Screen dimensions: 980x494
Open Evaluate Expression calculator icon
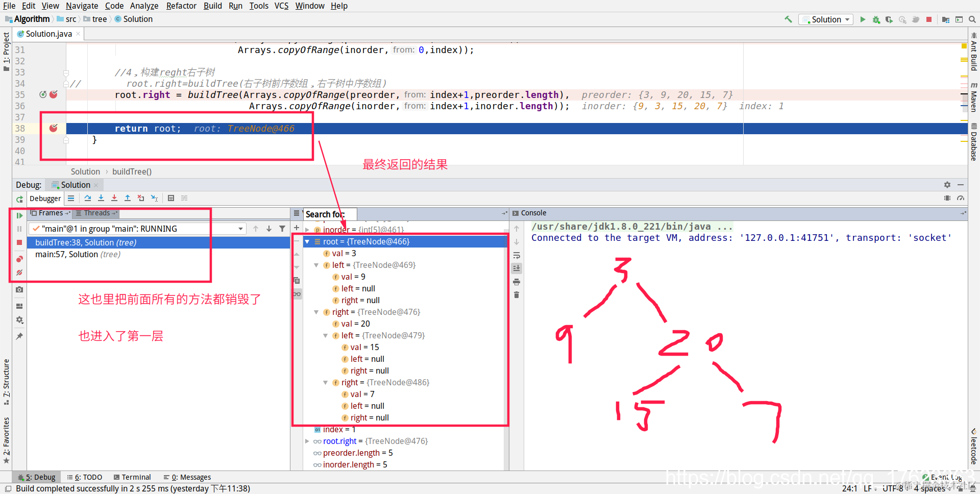coord(171,198)
